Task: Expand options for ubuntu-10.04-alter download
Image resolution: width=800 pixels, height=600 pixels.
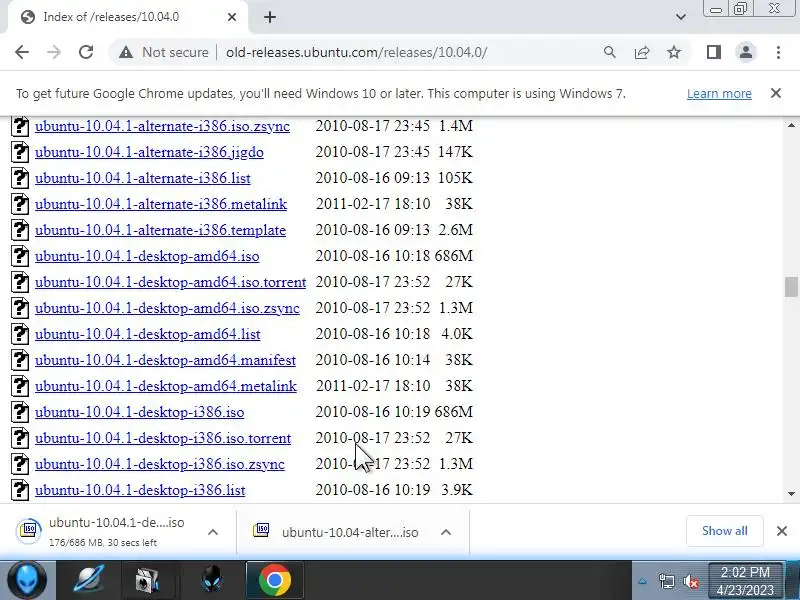Action: (x=445, y=532)
